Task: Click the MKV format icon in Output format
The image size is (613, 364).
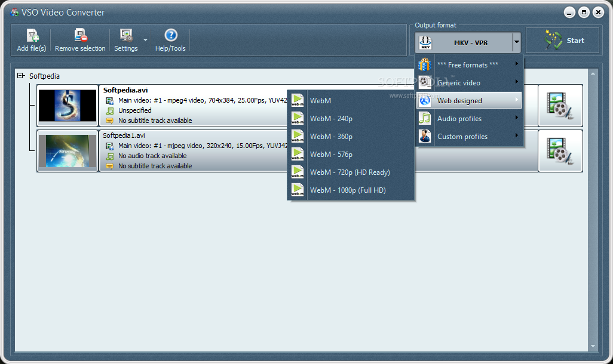Action: pyautogui.click(x=425, y=42)
